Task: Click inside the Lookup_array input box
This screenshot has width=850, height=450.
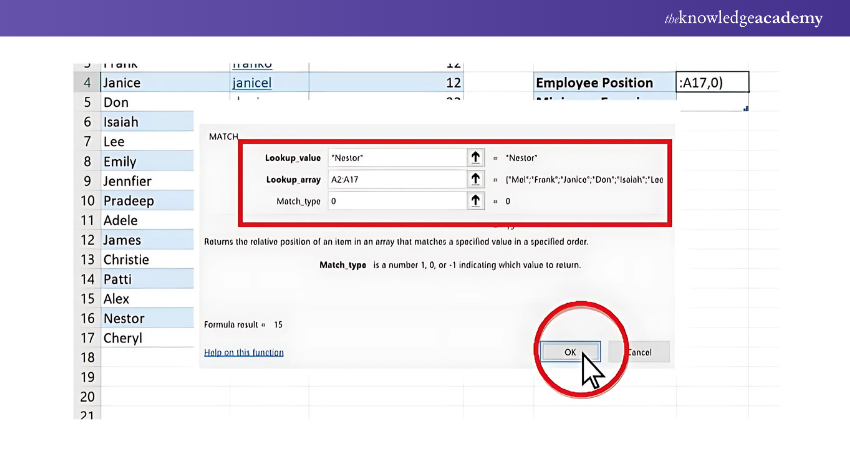Action: click(x=395, y=179)
